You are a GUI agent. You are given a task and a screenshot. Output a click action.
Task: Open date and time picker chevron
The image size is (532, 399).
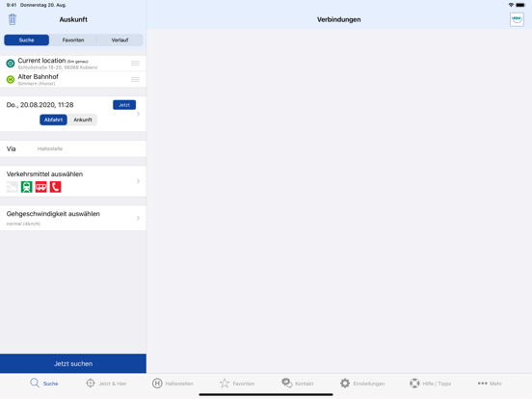138,114
